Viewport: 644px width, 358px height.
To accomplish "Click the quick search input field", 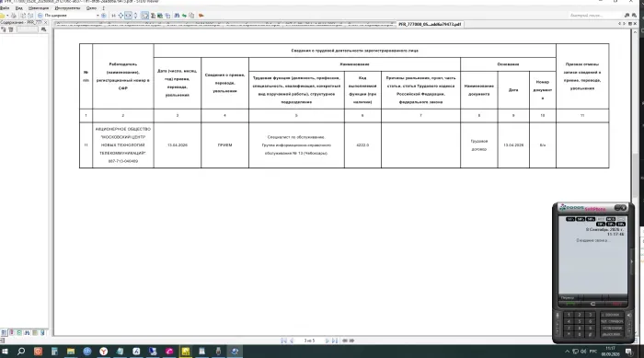I will 594,16.
